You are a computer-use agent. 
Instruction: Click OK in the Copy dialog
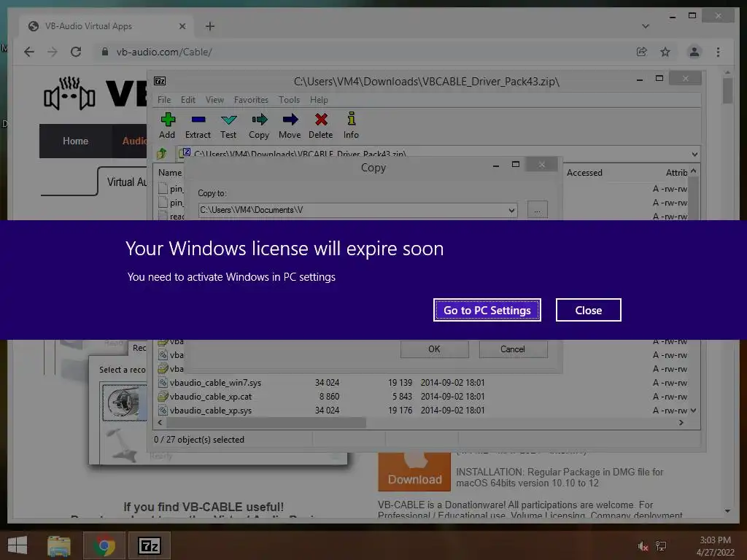pyautogui.click(x=435, y=349)
